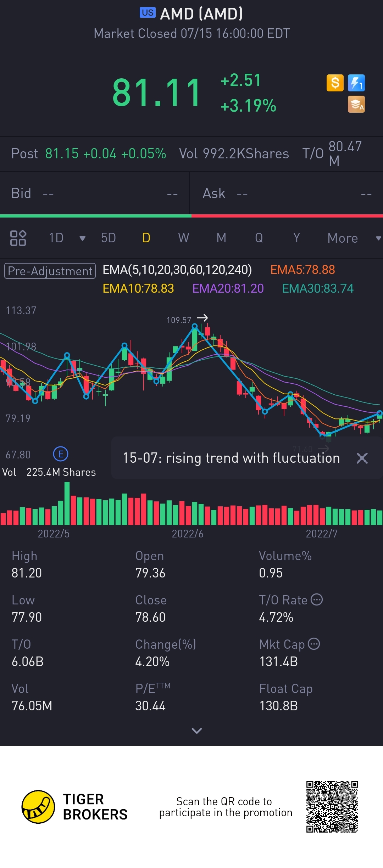Tap the P/E TTM 30.44 value
Viewport: 383px width, 868px height.
pos(150,706)
